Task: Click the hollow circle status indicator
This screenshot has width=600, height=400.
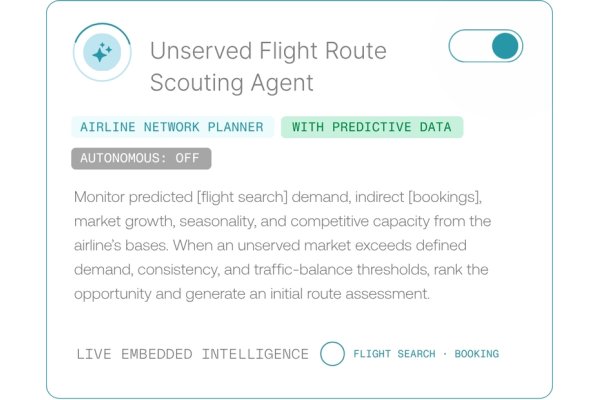Action: 332,354
